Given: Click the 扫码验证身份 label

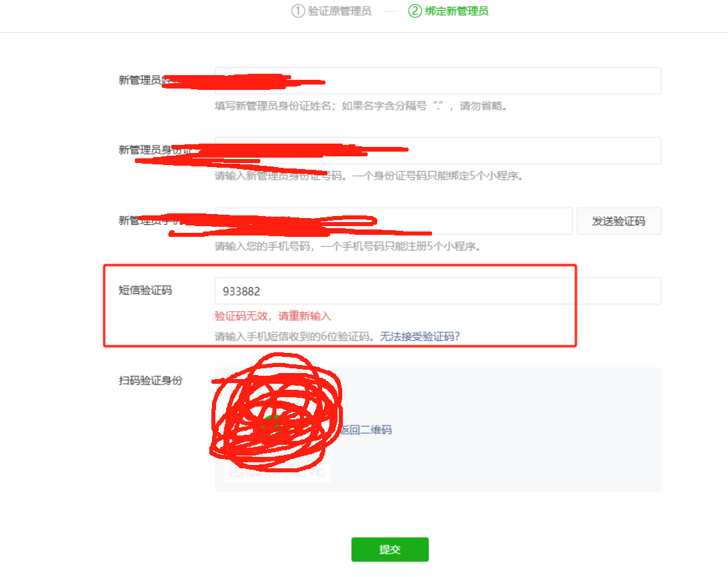Looking at the screenshot, I should point(150,380).
